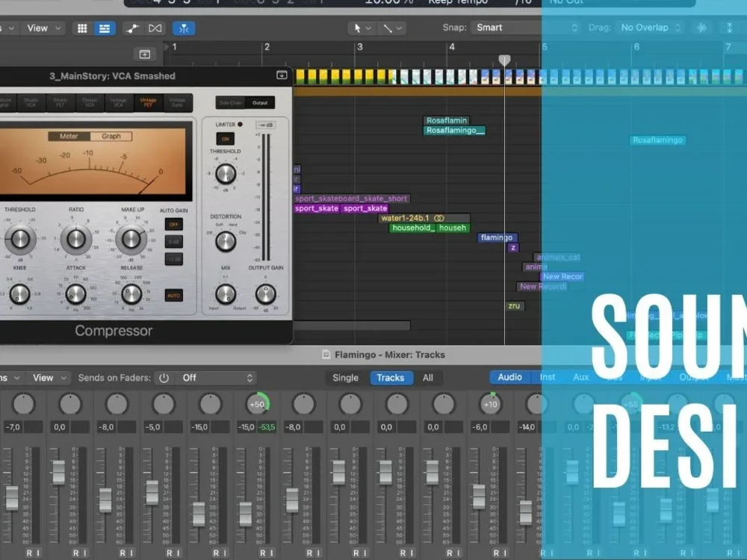The image size is (747, 560).
Task: Click the Attack knob
Action: click(x=75, y=295)
